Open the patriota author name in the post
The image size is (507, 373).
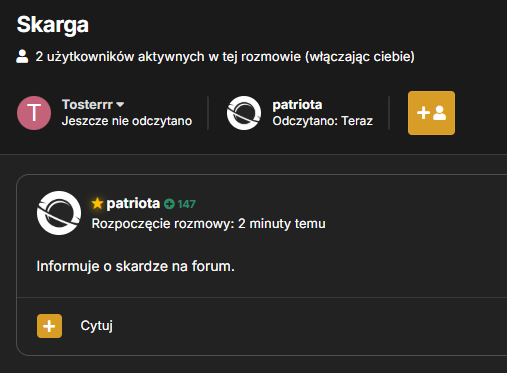133,203
